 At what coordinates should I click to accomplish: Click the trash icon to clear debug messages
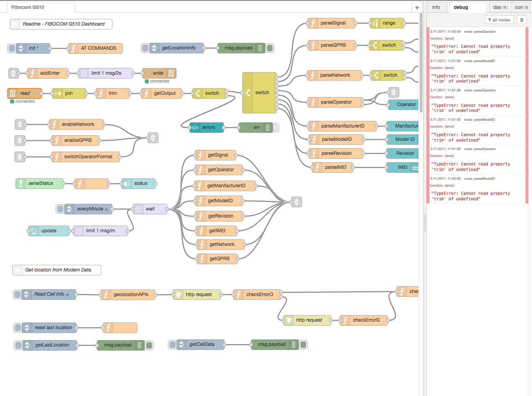pyautogui.click(x=521, y=20)
